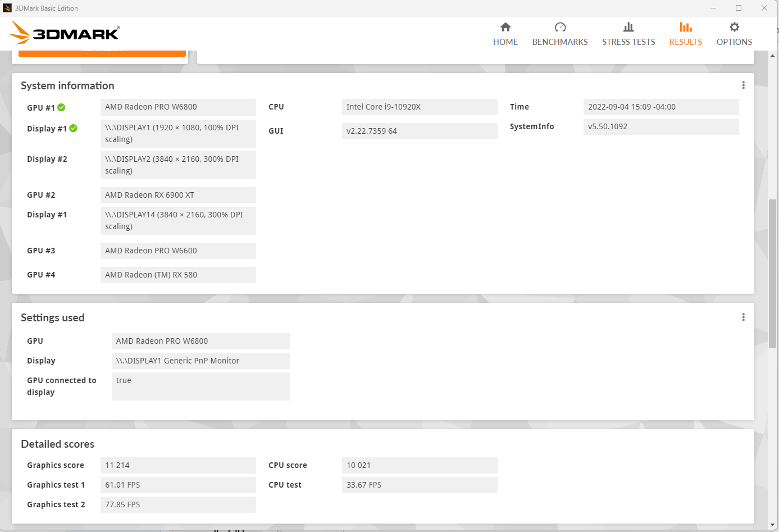The image size is (779, 532).
Task: Select DISPLAY1 Generic PnP Monitor value
Action: 201,361
